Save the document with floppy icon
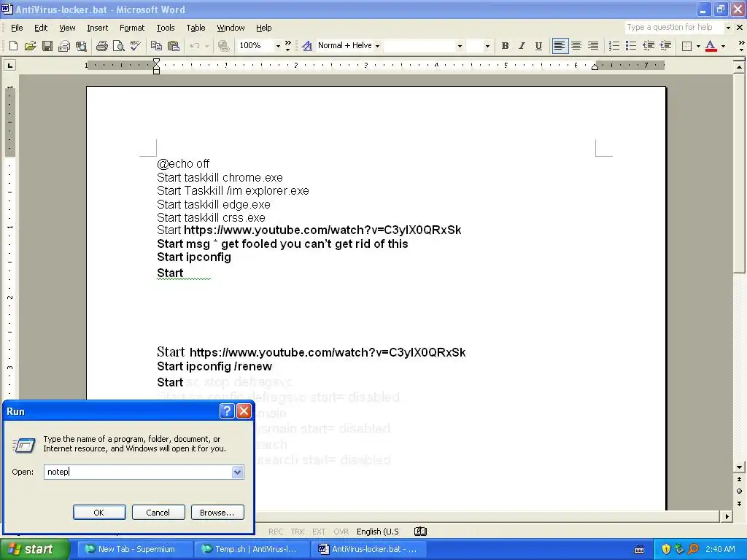747x560 pixels. coord(47,46)
